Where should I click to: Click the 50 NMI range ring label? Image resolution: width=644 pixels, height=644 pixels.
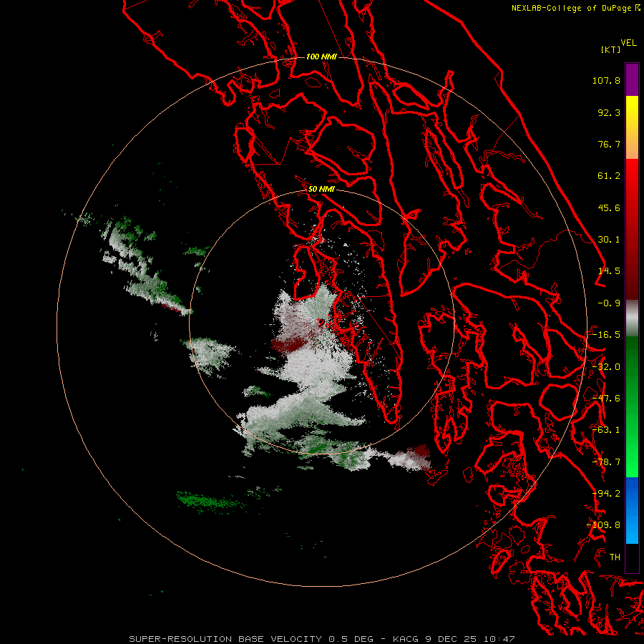(x=321, y=190)
